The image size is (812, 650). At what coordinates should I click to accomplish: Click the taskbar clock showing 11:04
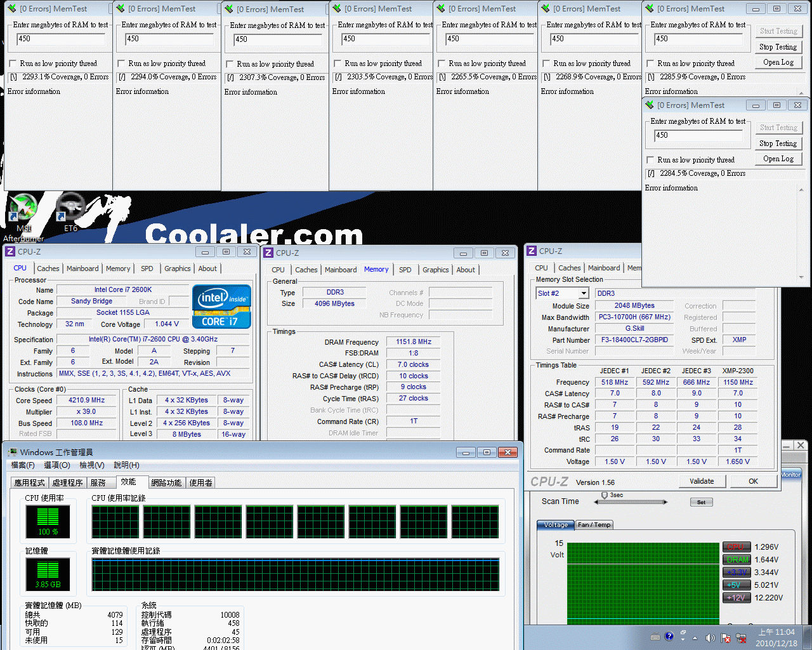776,637
